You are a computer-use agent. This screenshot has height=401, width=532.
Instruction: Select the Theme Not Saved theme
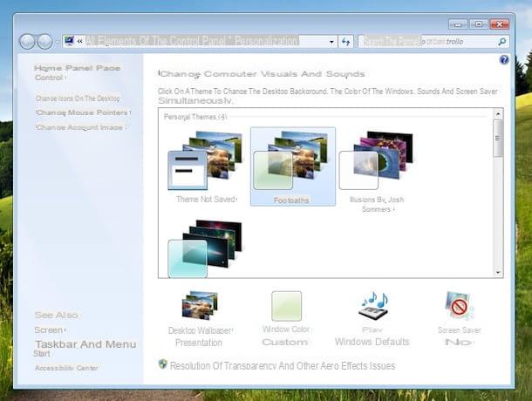coord(206,167)
